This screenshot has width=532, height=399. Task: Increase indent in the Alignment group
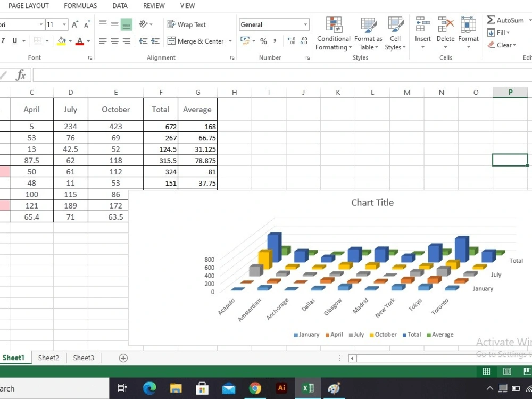tap(155, 41)
